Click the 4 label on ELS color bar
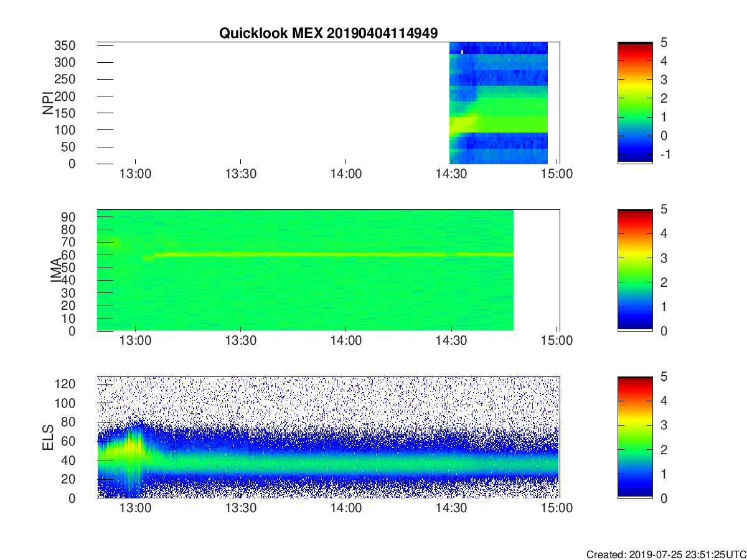The image size is (747, 560). click(x=663, y=401)
